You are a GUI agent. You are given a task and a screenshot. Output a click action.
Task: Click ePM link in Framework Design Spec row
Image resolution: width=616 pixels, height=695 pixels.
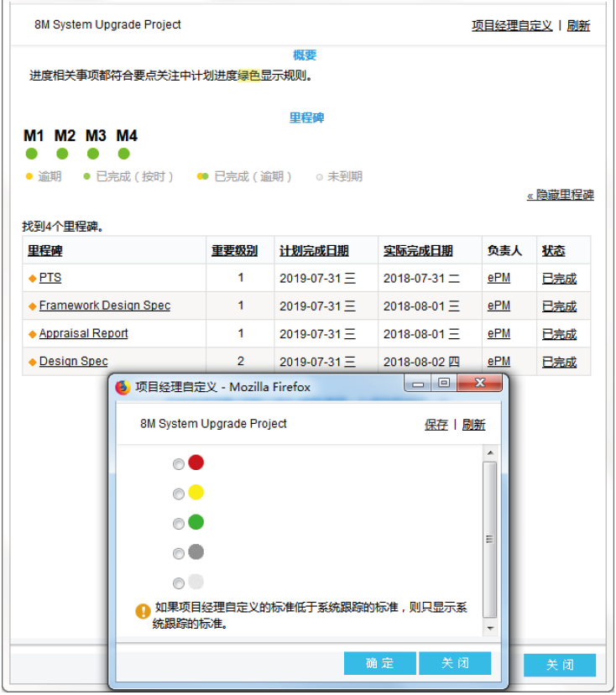(x=499, y=306)
